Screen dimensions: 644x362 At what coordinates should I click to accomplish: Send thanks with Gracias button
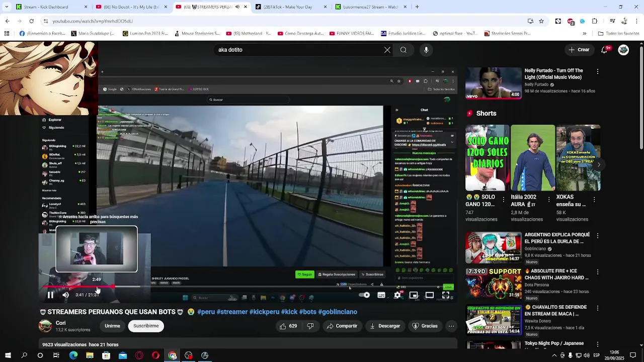tap(425, 326)
